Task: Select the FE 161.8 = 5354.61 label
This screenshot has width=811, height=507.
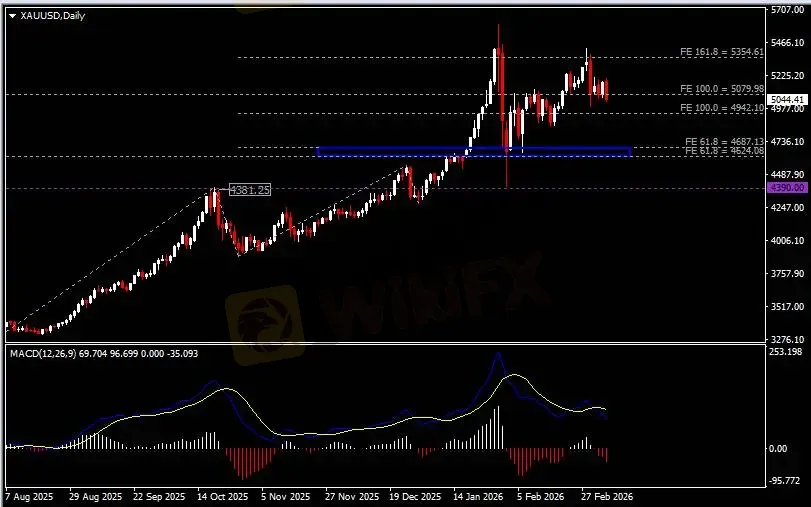Action: pos(722,52)
